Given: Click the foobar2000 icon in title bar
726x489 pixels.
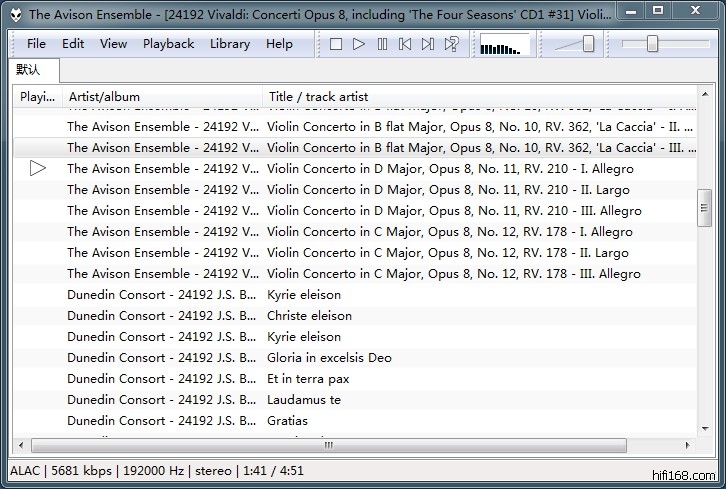Looking at the screenshot, I should tap(14, 14).
